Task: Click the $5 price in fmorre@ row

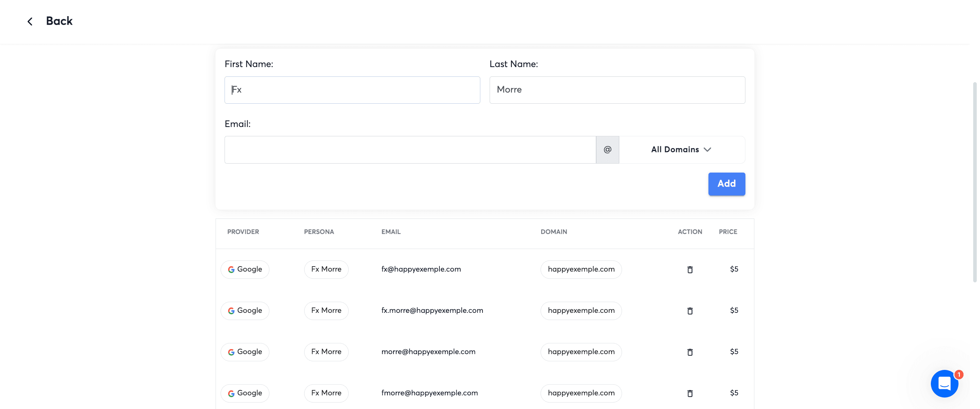Action: 734,392
